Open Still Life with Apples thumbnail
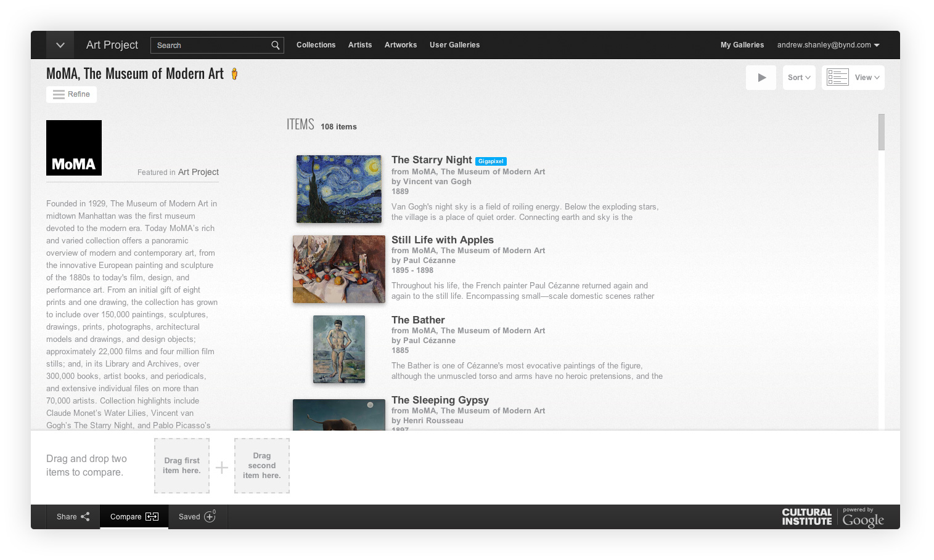Screen dimensions: 934x560 pyautogui.click(x=339, y=269)
